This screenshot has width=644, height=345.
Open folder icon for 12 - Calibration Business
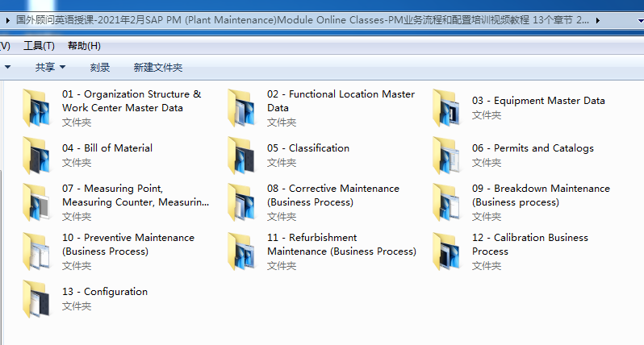point(446,251)
